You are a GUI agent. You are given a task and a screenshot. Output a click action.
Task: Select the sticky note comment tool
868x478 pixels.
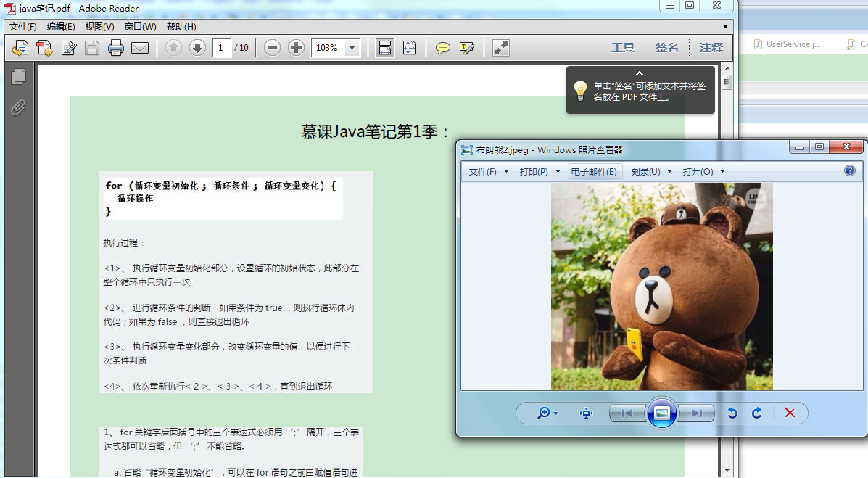pyautogui.click(x=442, y=48)
